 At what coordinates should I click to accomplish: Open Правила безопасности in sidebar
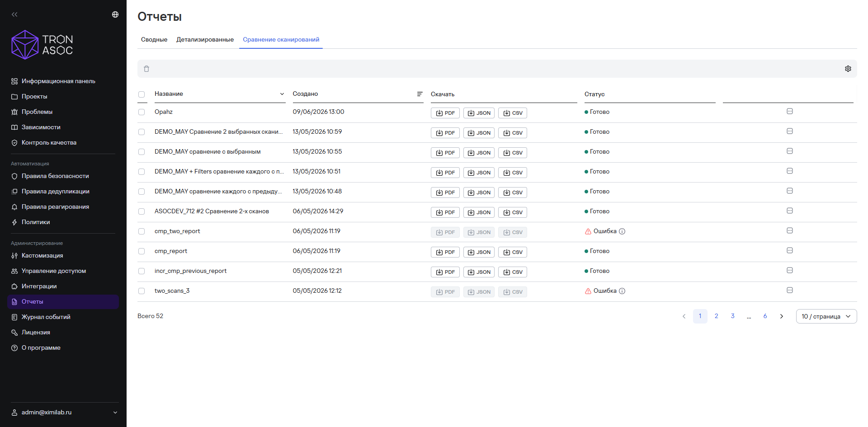[63, 176]
